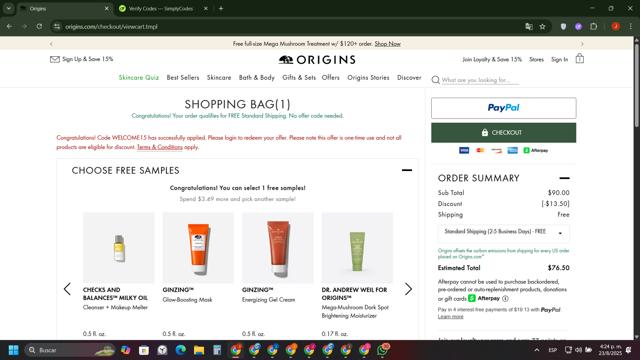The image size is (640, 360).
Task: Open Microsoft Edge from the taskbar
Action: tap(180, 350)
